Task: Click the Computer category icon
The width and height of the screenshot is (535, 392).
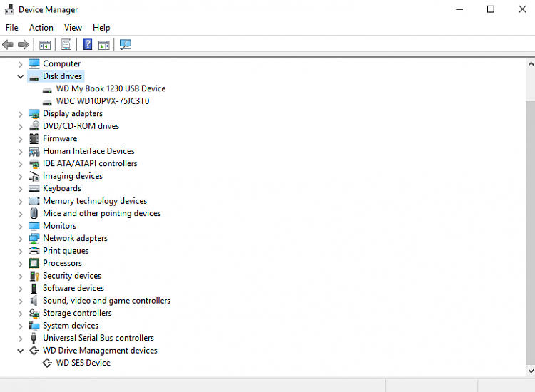Action: [34, 63]
